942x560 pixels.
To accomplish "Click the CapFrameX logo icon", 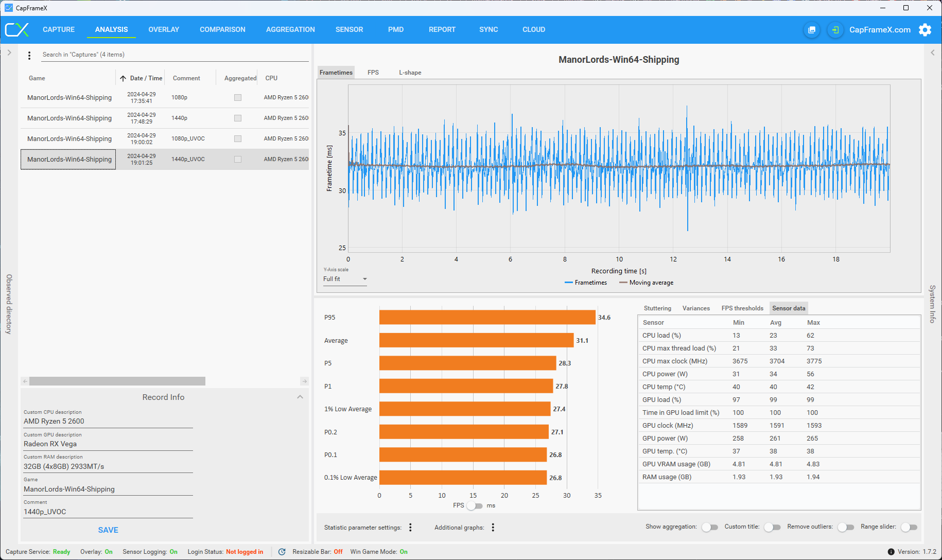I will pos(17,30).
